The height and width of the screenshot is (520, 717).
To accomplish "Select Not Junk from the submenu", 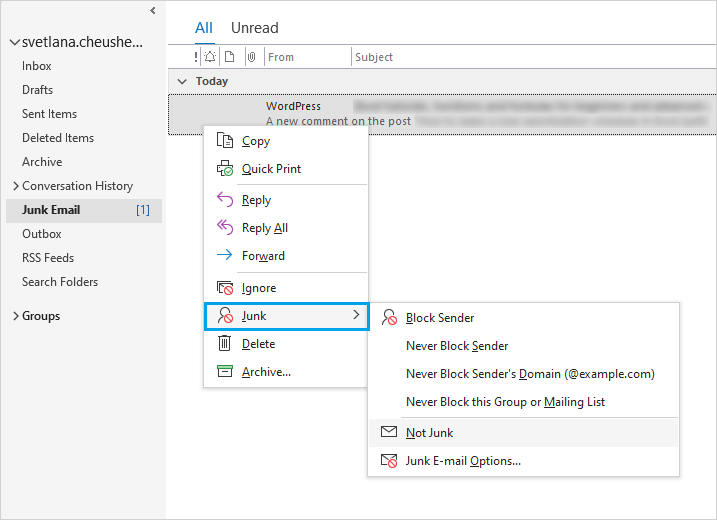I will click(x=429, y=433).
